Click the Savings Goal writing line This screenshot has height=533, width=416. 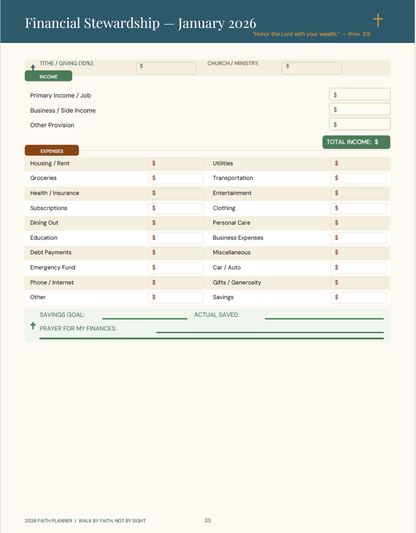pyautogui.click(x=145, y=319)
